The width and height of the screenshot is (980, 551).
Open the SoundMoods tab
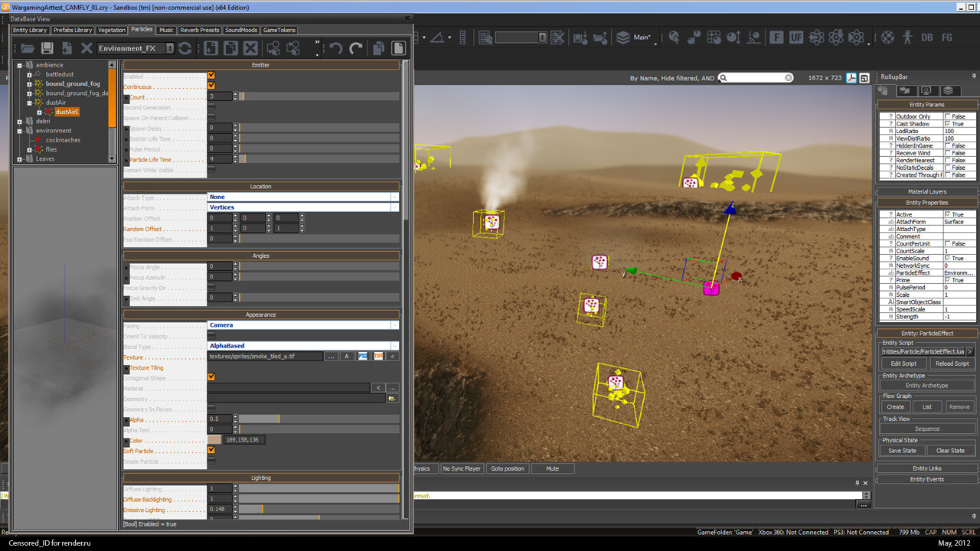241,30
